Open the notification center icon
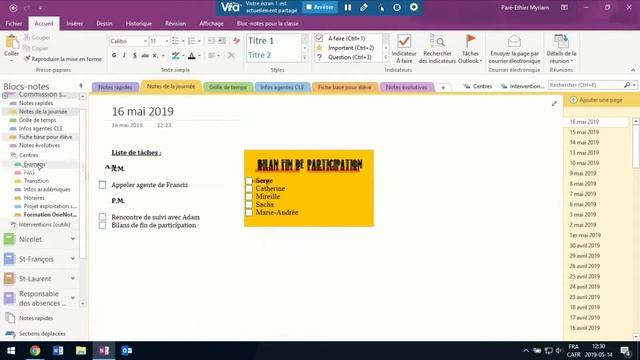The image size is (640, 360). [625, 351]
